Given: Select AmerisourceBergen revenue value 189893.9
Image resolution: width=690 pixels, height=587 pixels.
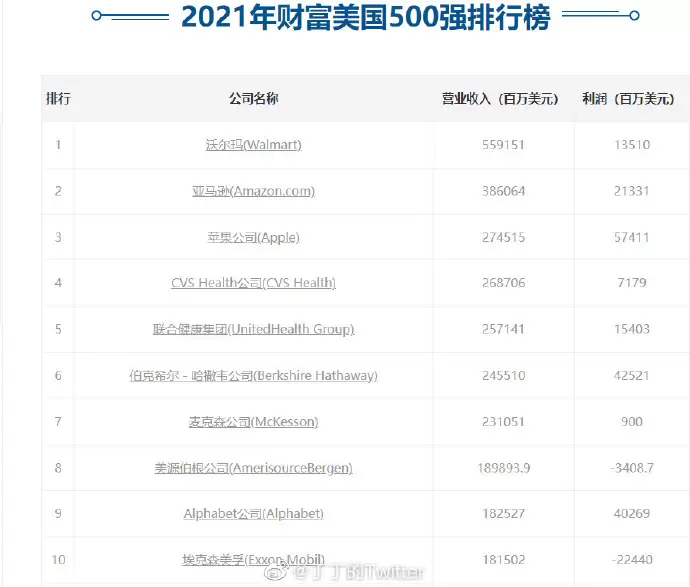Looking at the screenshot, I should coord(503,468).
